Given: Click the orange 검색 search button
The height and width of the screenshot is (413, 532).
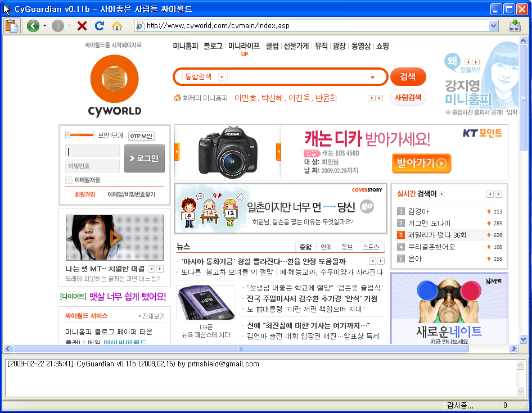Looking at the screenshot, I should [x=408, y=76].
